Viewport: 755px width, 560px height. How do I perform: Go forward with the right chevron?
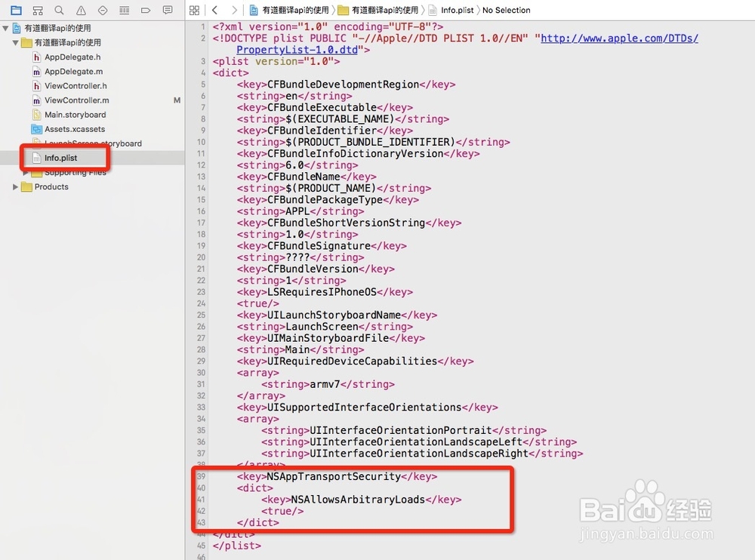pos(234,10)
